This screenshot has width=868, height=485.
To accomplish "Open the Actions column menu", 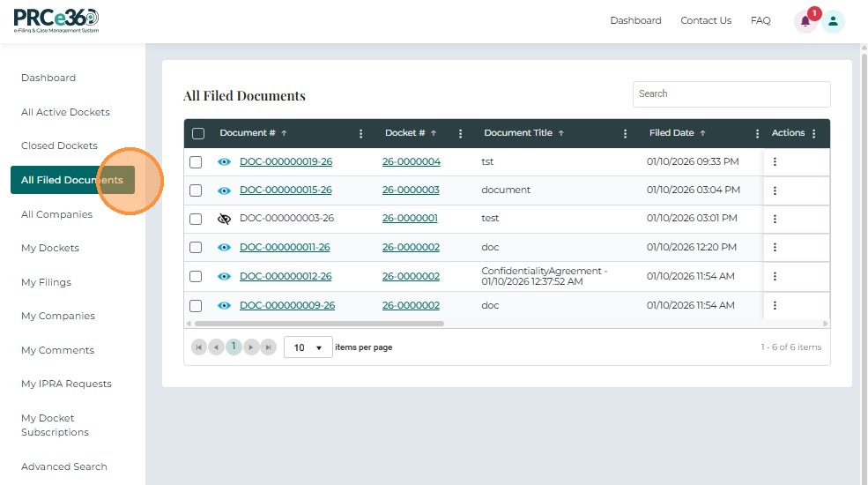I will pyautogui.click(x=813, y=133).
